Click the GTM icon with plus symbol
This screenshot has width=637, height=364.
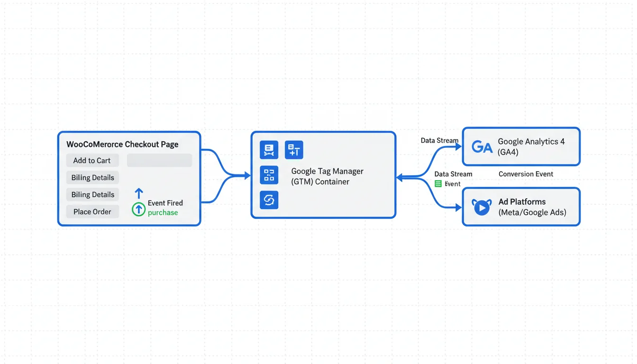(x=294, y=150)
